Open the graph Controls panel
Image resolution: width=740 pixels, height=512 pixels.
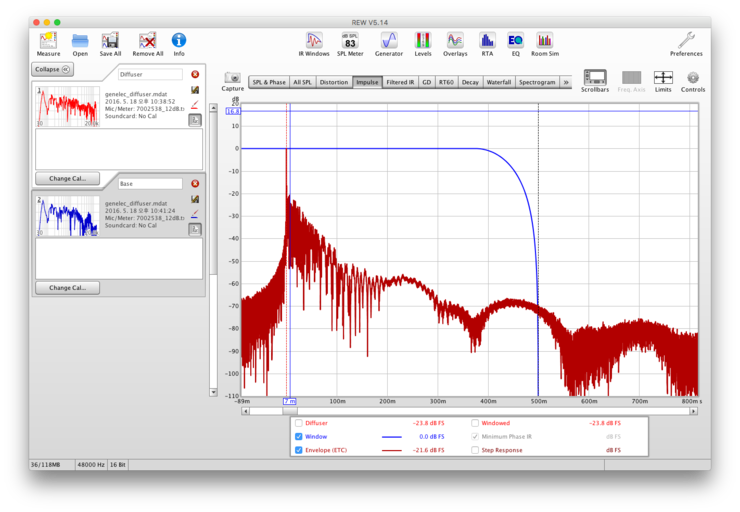692,79
